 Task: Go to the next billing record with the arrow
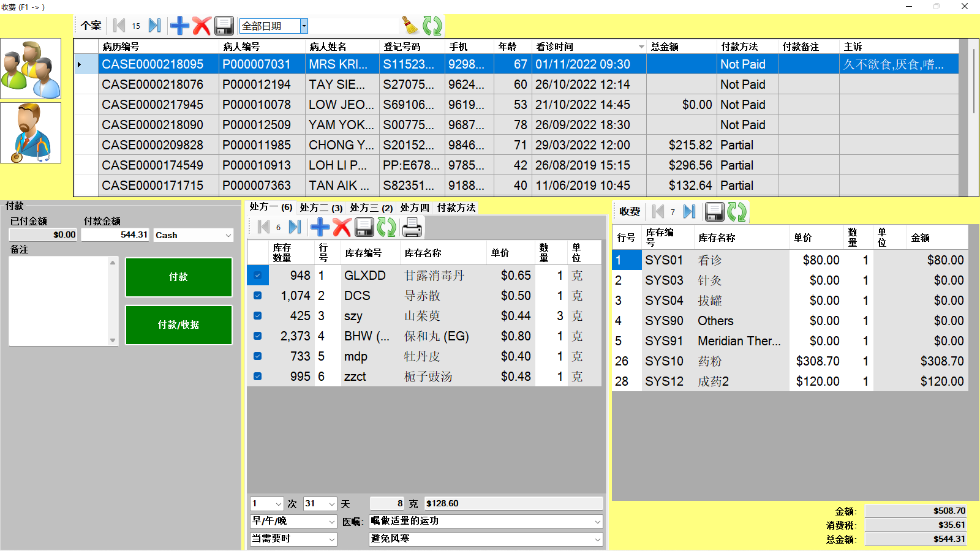(x=689, y=212)
